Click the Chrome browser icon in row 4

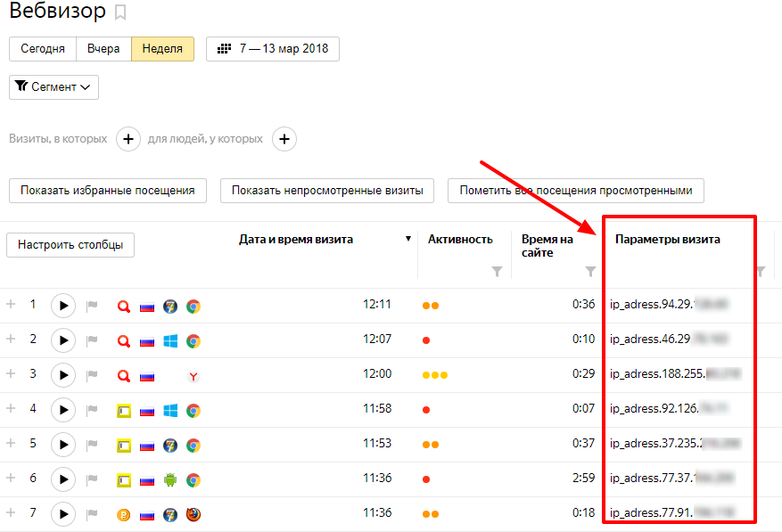click(193, 409)
